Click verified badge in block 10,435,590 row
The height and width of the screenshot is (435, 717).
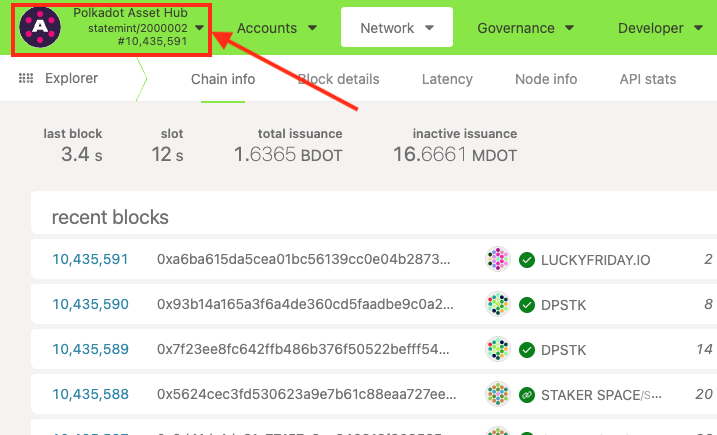click(x=527, y=305)
